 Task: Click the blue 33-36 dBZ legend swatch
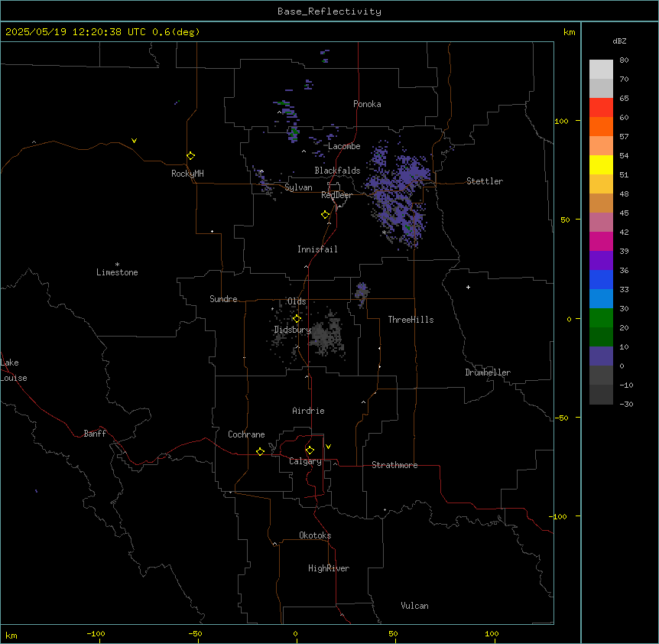(601, 279)
